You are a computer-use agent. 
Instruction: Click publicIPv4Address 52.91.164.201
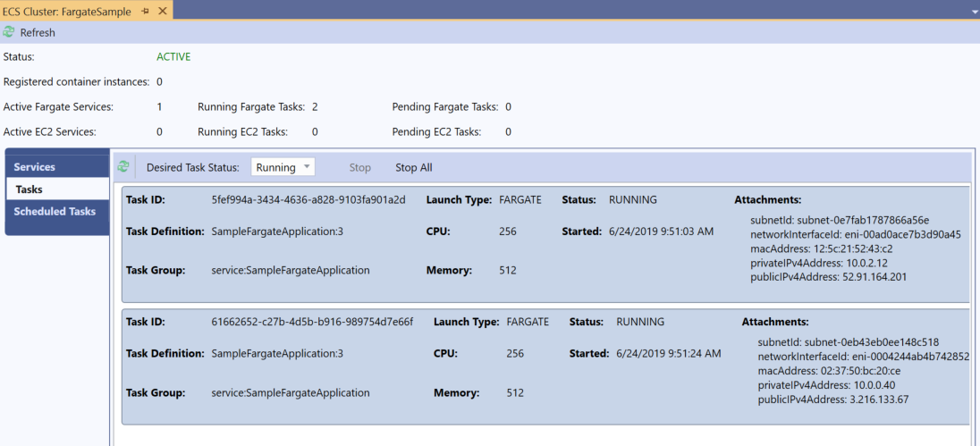829,277
